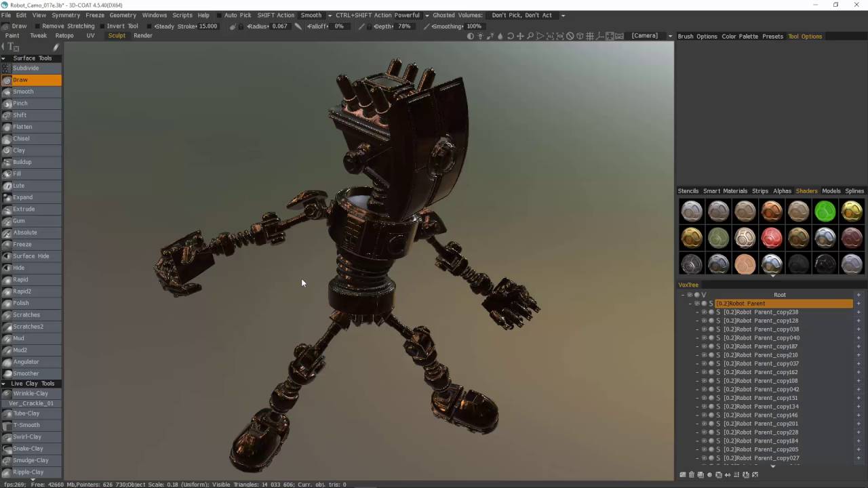Click the Depth value field 78%

click(404, 26)
